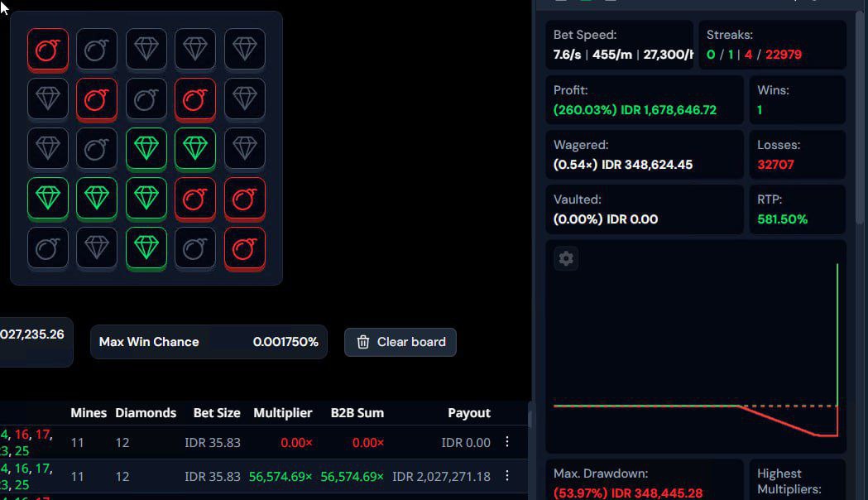Click the Wins count 1
Screen dimensions: 868x500
click(x=760, y=110)
